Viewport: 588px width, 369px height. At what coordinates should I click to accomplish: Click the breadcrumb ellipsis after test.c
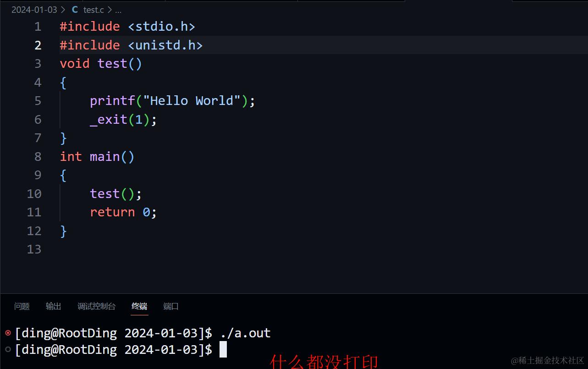pos(118,10)
